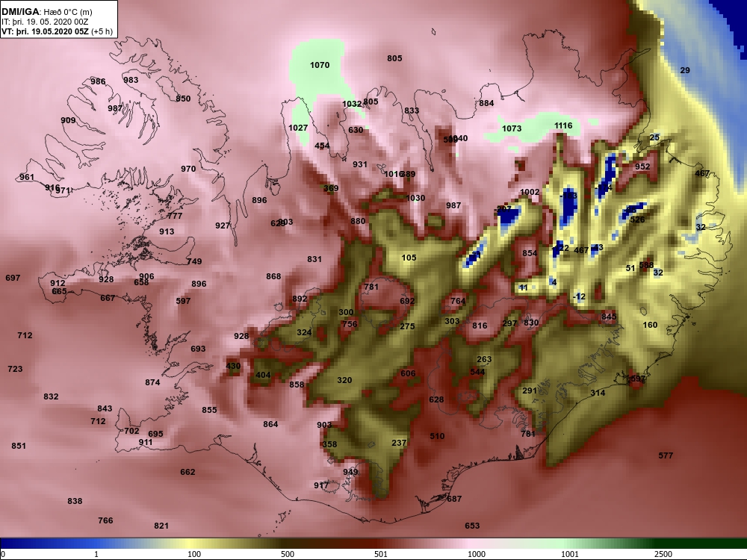Click the 909 value in the Westfjords
The height and width of the screenshot is (560, 747).
[68, 120]
